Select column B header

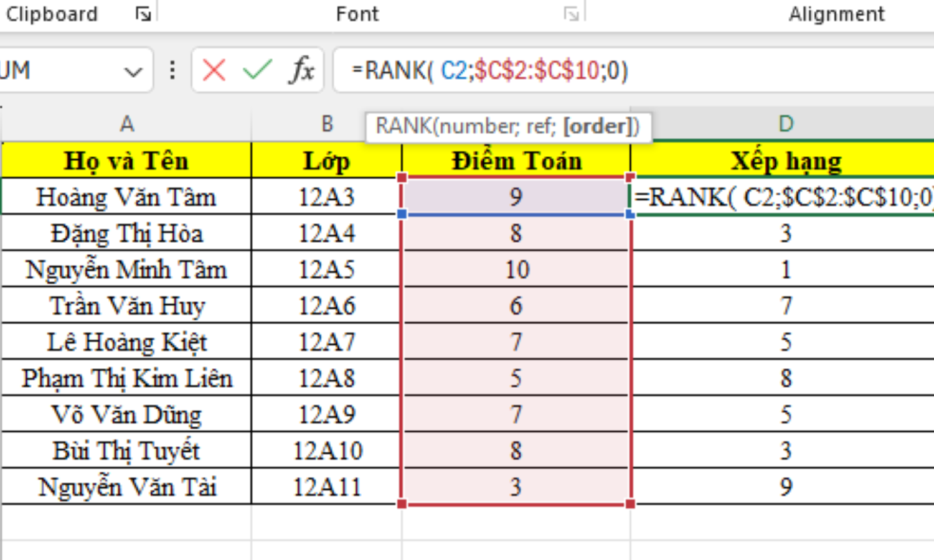coord(327,124)
